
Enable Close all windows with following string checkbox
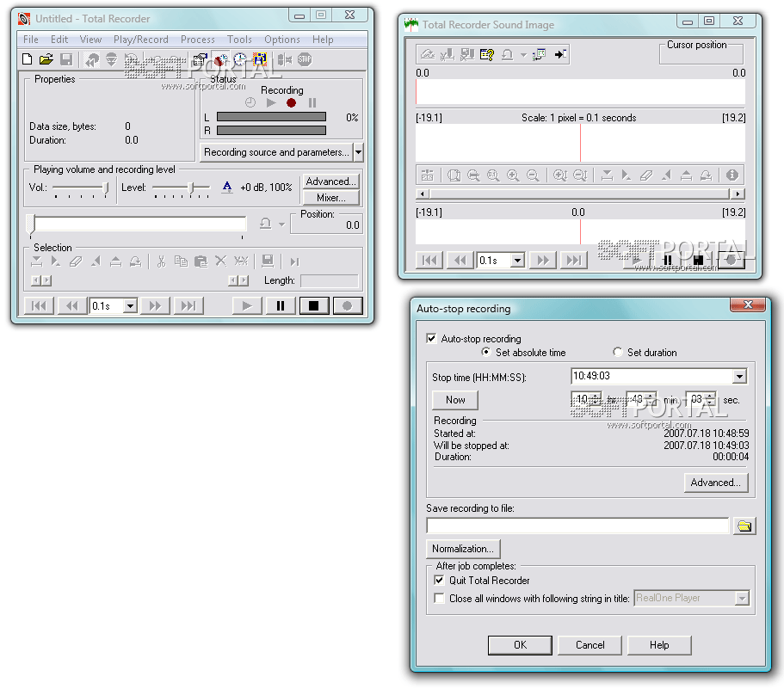pos(439,598)
